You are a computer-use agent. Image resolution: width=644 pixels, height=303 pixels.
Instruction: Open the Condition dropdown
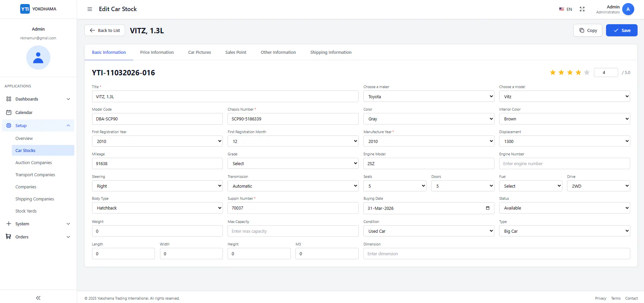[429, 231]
